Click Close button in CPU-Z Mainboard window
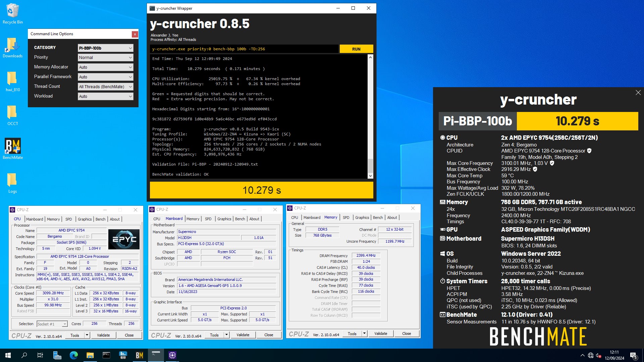644x362 pixels. click(269, 335)
